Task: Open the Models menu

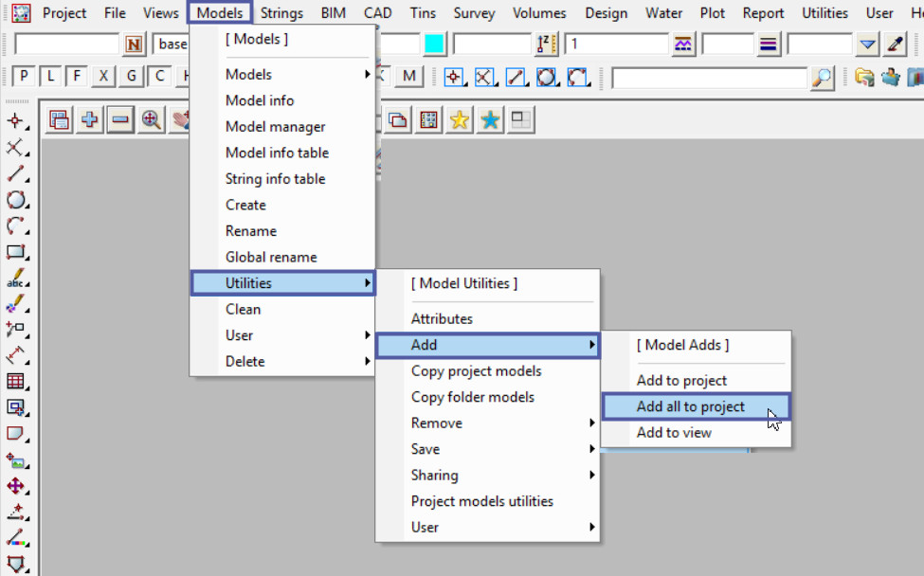Action: [220, 13]
